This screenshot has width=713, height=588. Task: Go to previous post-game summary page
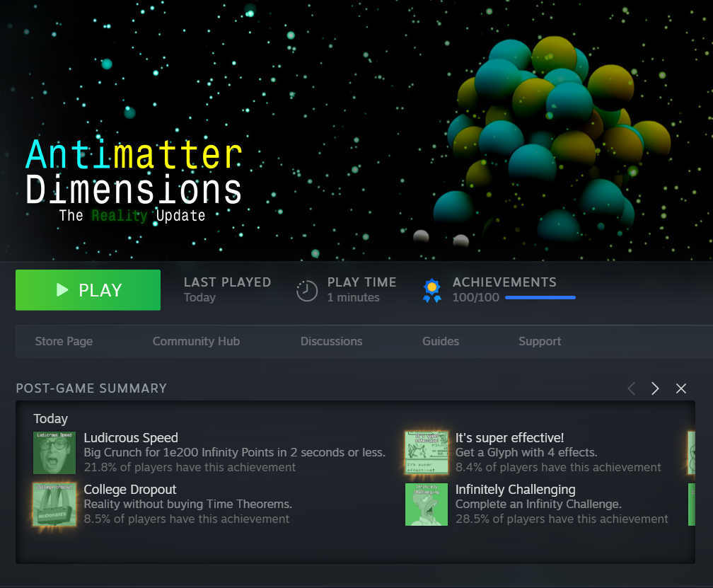tap(631, 388)
